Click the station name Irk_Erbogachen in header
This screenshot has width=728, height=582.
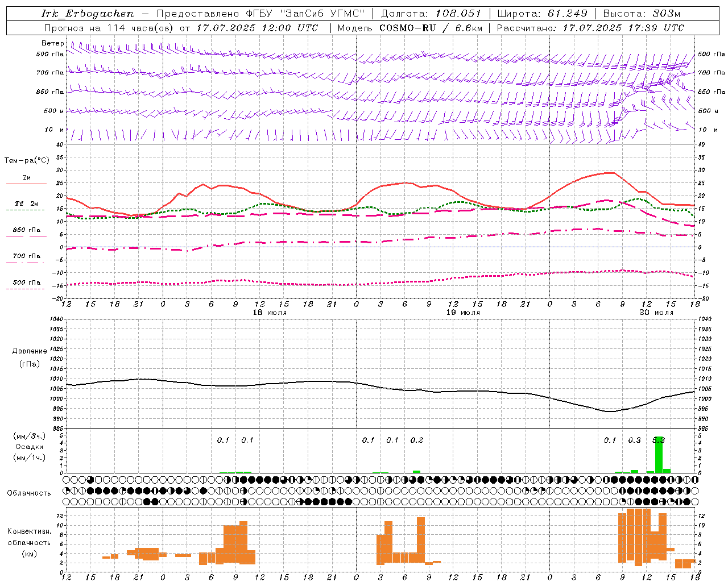tap(88, 14)
